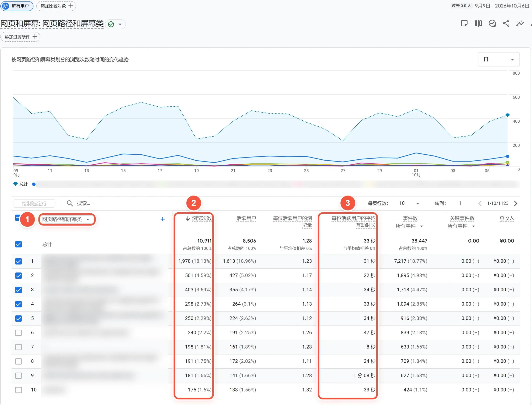The height and width of the screenshot is (405, 532).
Task: Click the 1,978 (18.13%) views cell
Action: [195, 261]
